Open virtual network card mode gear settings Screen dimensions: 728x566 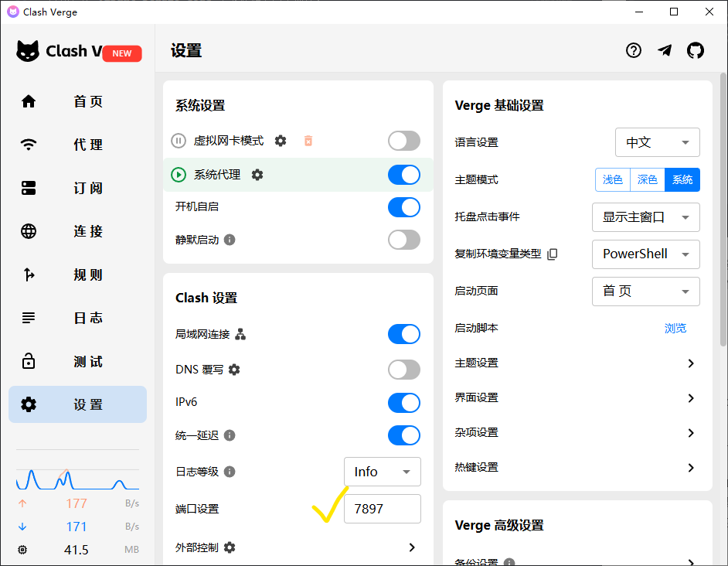coord(281,141)
